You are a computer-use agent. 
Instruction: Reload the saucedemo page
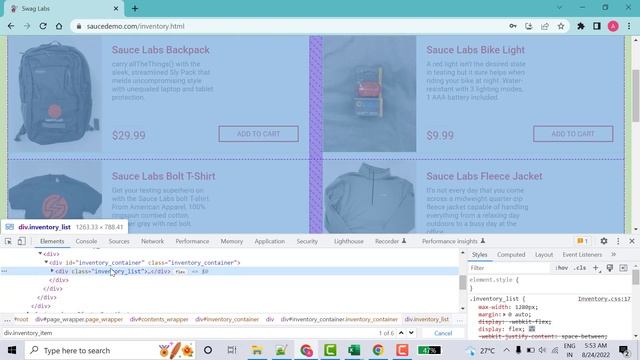[x=43, y=26]
